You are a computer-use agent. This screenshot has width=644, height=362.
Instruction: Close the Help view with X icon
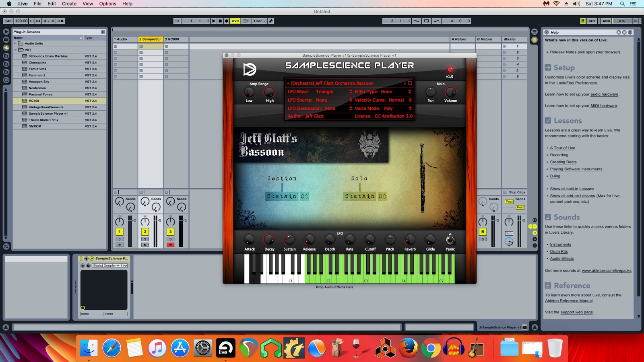click(x=547, y=32)
